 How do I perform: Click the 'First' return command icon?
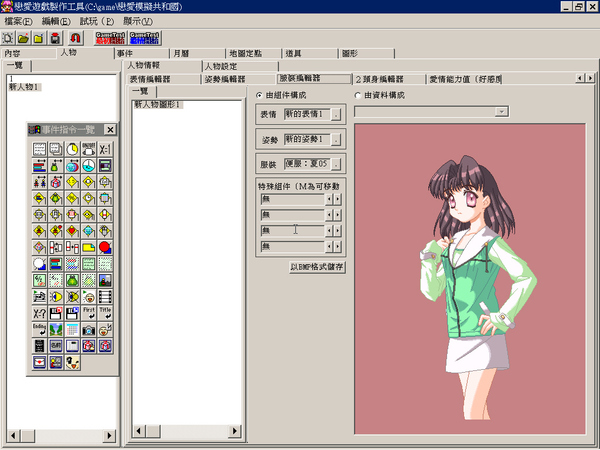[x=88, y=313]
